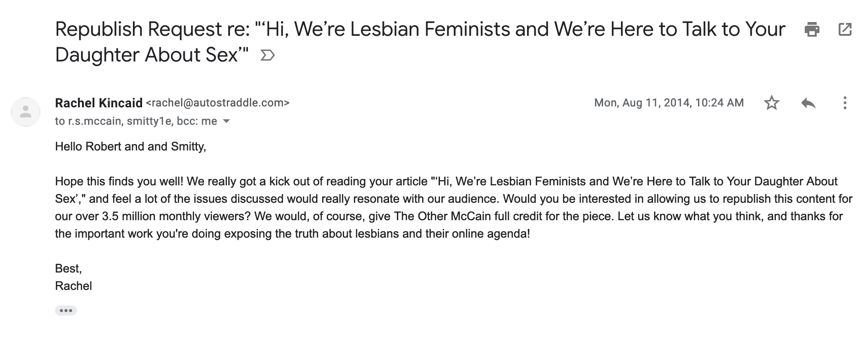Print the email using the printer icon
The width and height of the screenshot is (868, 356).
point(812,29)
